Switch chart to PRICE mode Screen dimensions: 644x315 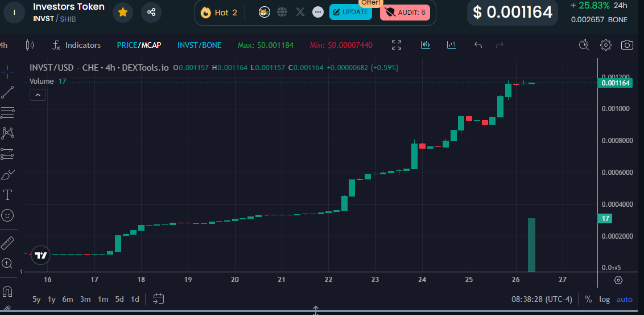[127, 45]
